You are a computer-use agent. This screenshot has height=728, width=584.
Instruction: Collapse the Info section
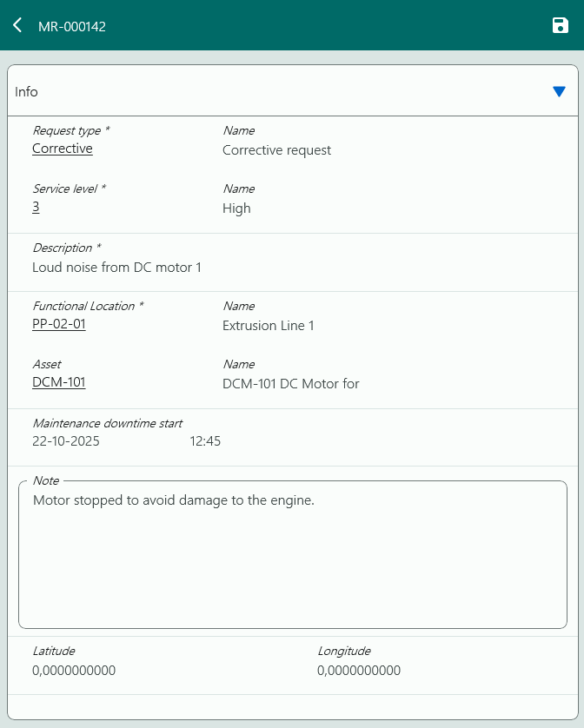559,91
